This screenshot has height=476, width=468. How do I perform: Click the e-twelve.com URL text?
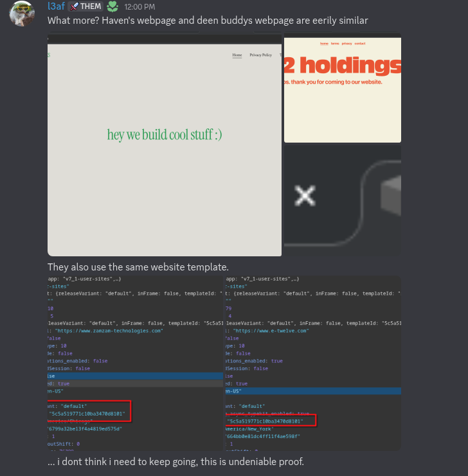pyautogui.click(x=271, y=331)
